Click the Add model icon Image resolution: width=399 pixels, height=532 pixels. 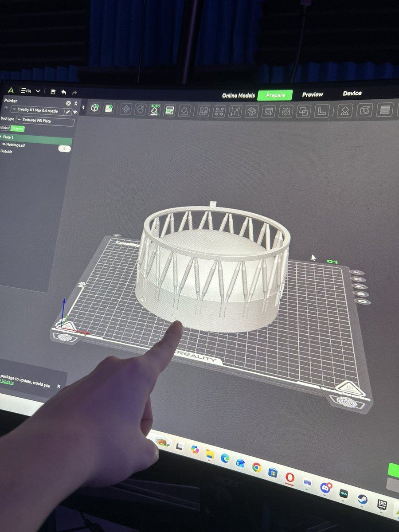94,109
